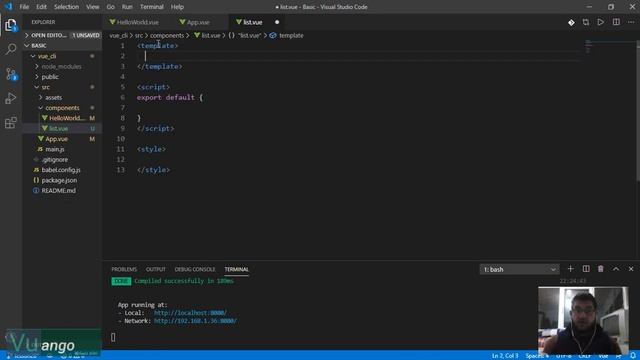Screen dimensions: 640x360
Task: Open babel.config.js in the file tree
Action: (x=62, y=170)
